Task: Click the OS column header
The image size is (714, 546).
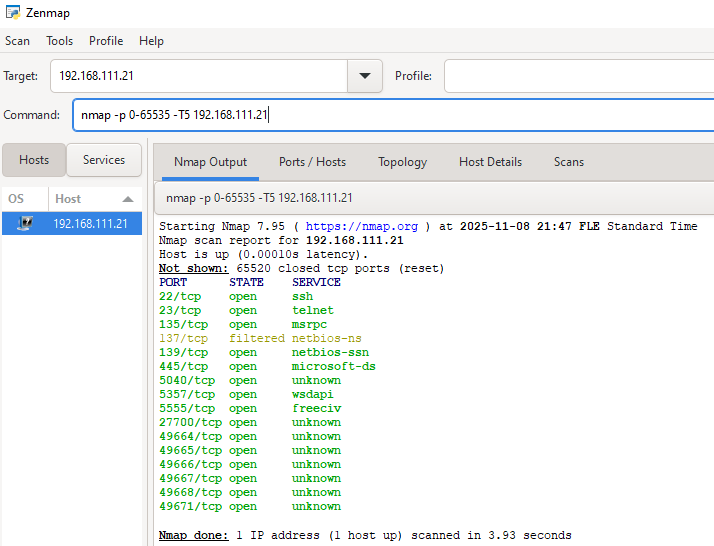Action: point(17,199)
